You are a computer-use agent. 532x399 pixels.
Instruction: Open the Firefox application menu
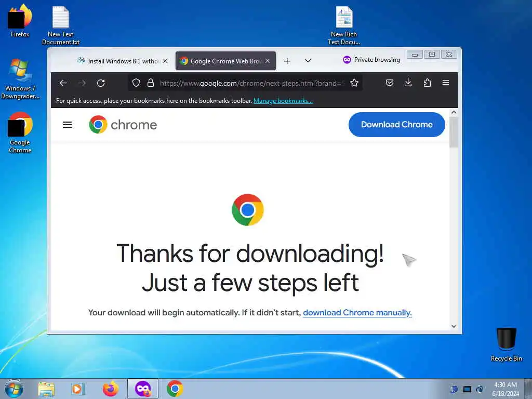(x=446, y=83)
